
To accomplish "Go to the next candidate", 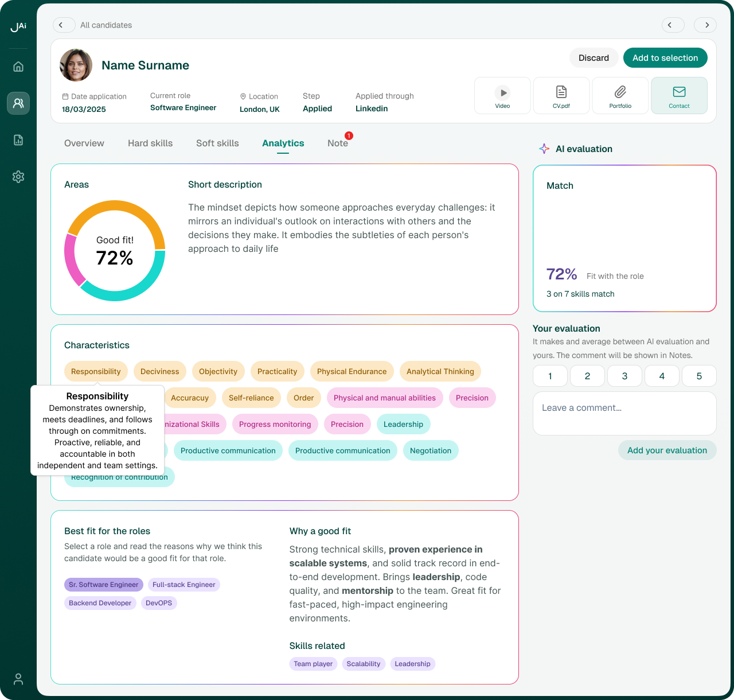I will [705, 25].
